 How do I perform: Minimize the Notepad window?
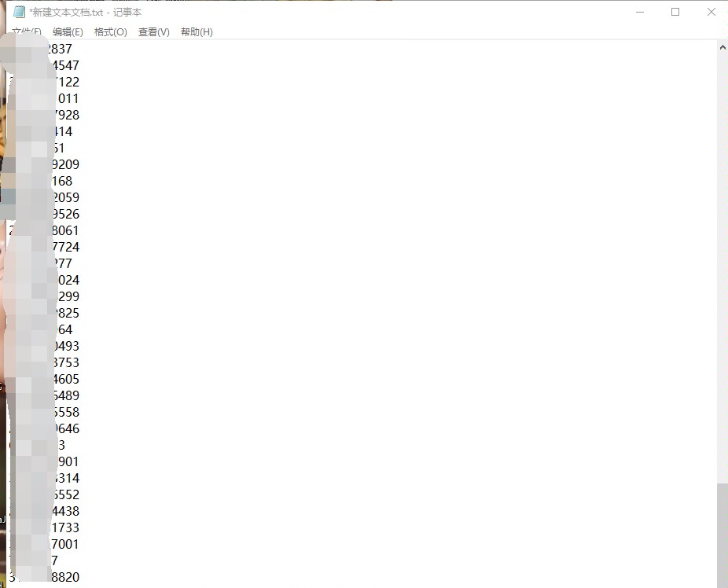(x=639, y=12)
